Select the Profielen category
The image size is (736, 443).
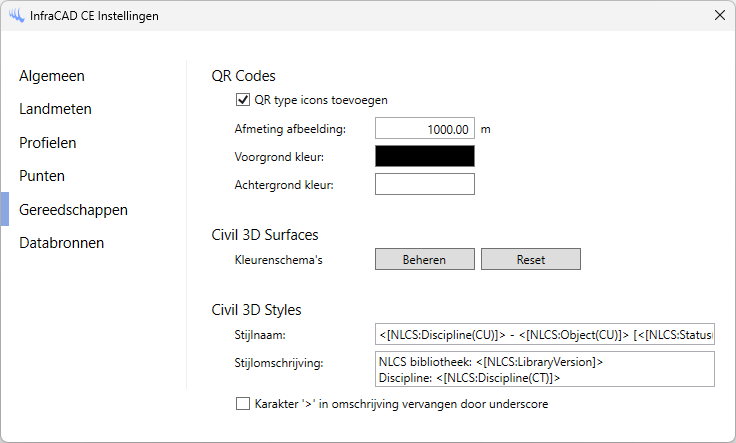coord(47,143)
